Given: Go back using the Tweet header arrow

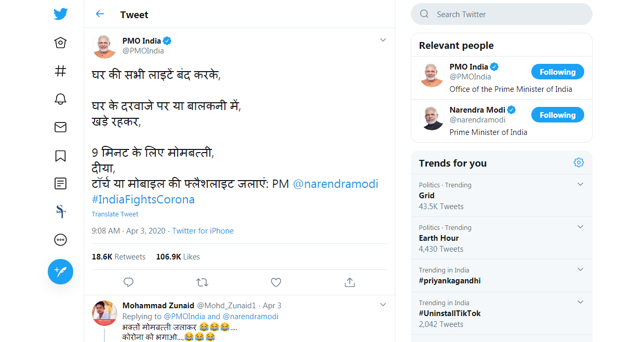Looking at the screenshot, I should (100, 14).
